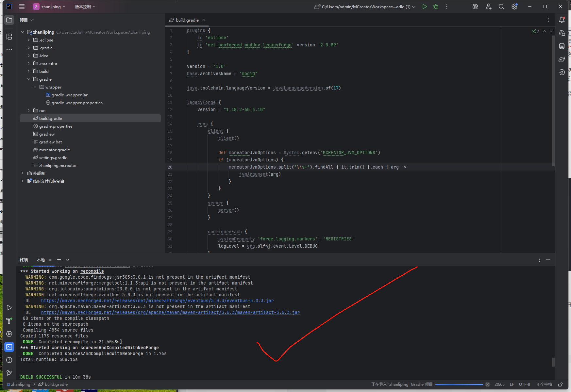Select gradle-wrapper.jar file
The height and width of the screenshot is (392, 571).
pos(70,95)
